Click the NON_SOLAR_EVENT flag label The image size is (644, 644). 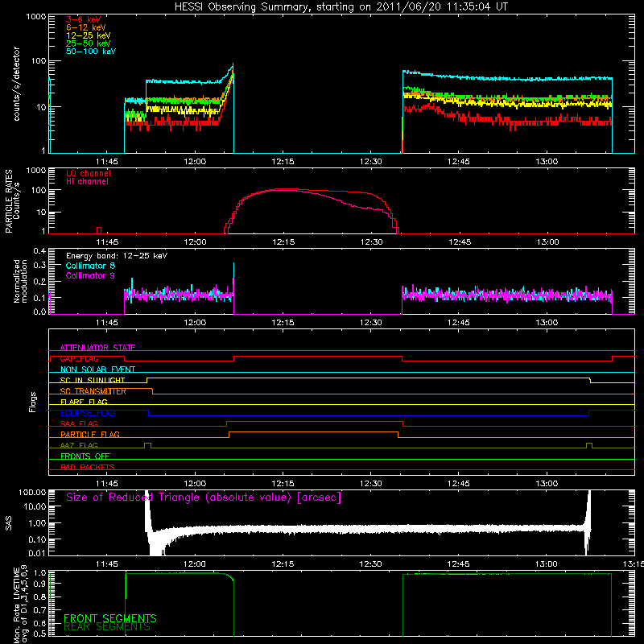(x=97, y=369)
